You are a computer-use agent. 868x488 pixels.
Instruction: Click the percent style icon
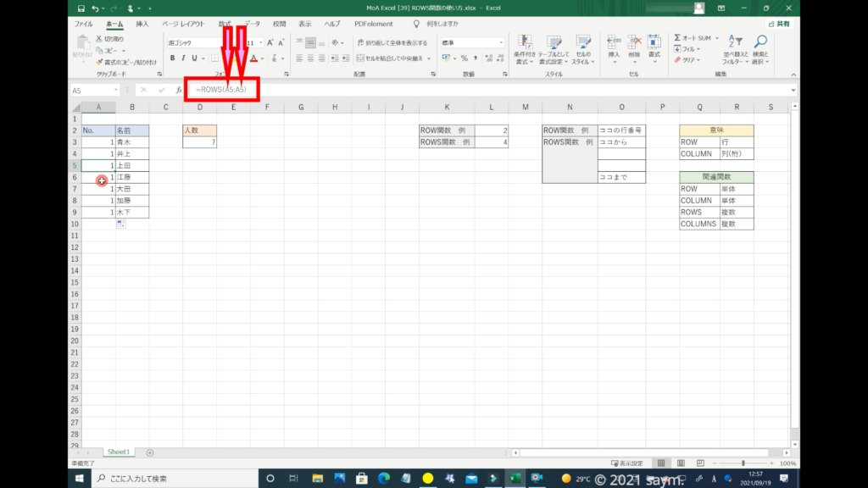(464, 58)
